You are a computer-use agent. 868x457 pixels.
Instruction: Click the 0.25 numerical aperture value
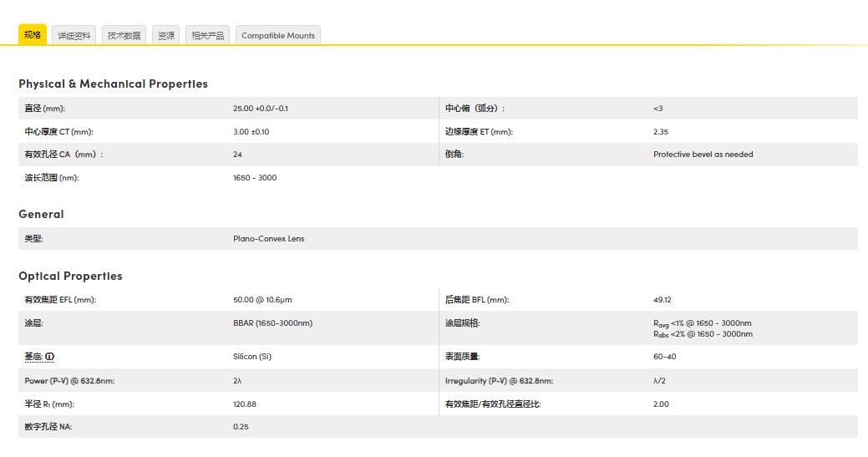[241, 427]
